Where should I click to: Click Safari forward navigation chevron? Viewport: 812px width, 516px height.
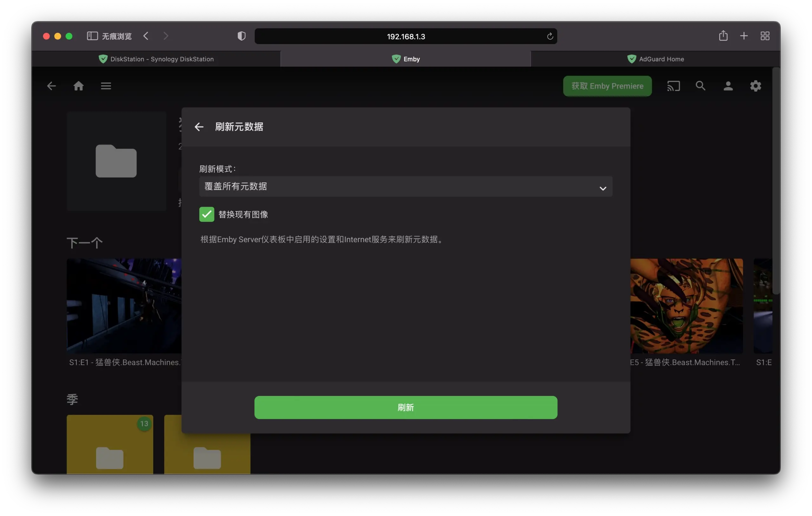[166, 36]
